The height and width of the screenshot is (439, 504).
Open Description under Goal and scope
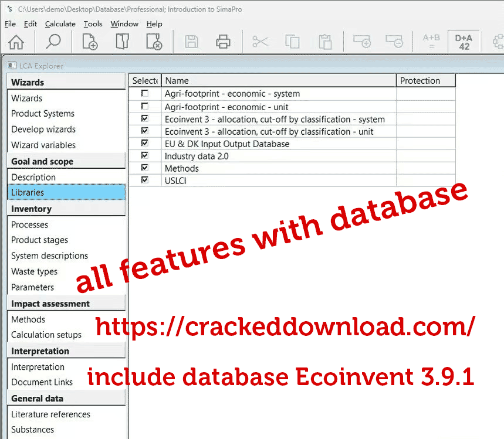click(x=33, y=177)
